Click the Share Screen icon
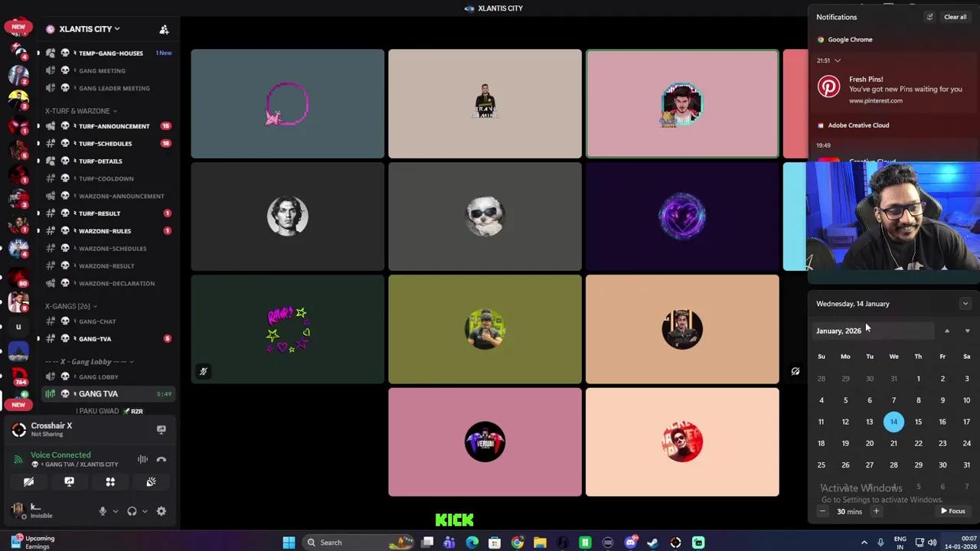Image resolution: width=980 pixels, height=551 pixels. pos(69,481)
